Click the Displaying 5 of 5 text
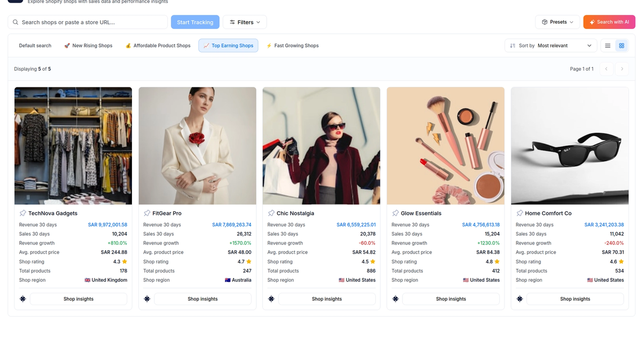This screenshot has height=362, width=644. point(33,69)
